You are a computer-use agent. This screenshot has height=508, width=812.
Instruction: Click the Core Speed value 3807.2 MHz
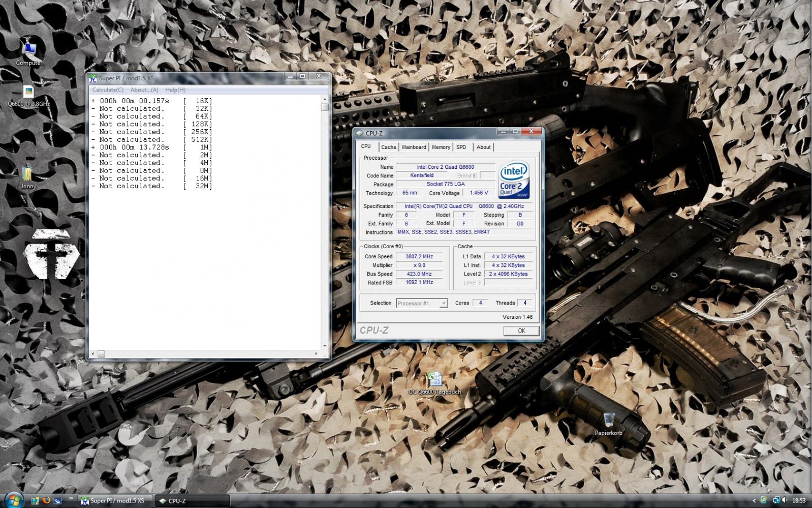[x=419, y=257]
